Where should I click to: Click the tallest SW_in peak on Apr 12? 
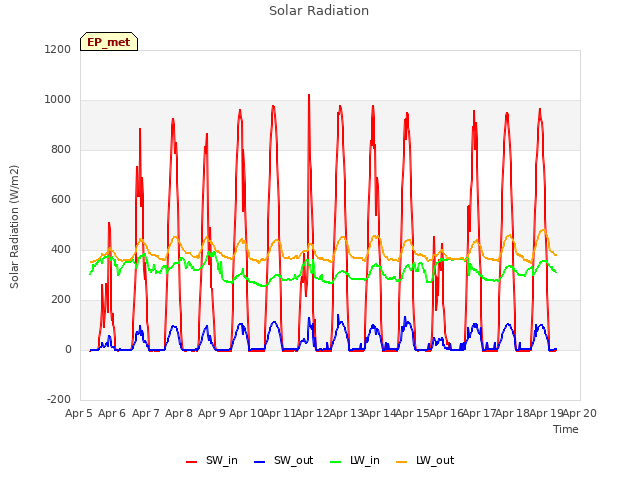point(309,96)
